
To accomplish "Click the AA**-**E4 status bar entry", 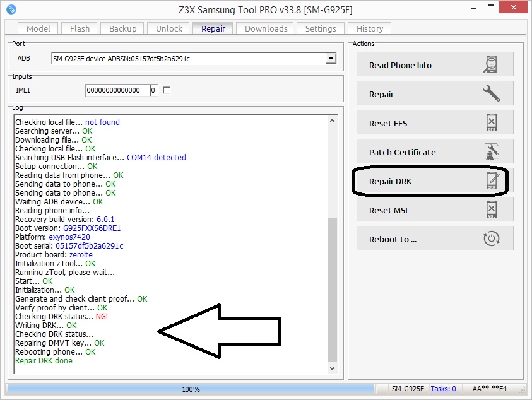I will (489, 389).
